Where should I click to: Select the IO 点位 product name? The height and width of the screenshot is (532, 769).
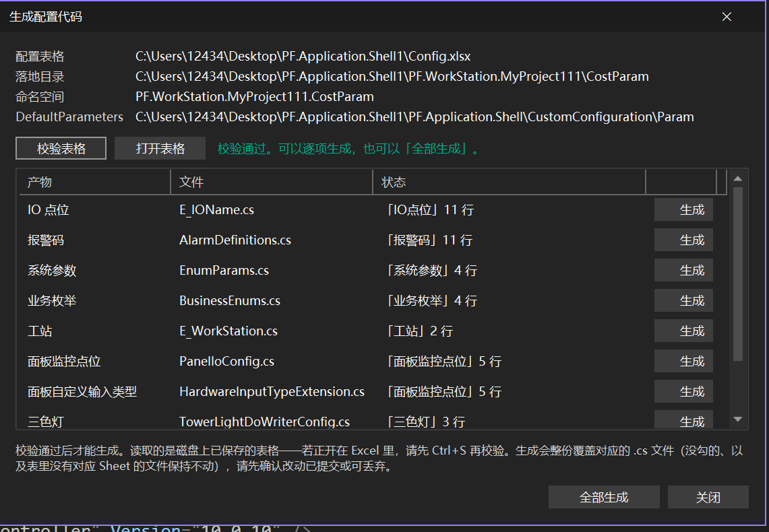click(x=48, y=209)
